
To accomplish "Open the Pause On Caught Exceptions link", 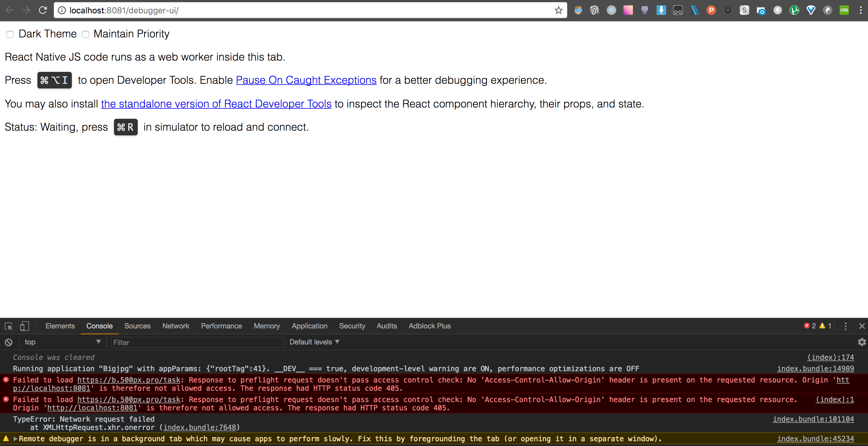I will click(306, 80).
